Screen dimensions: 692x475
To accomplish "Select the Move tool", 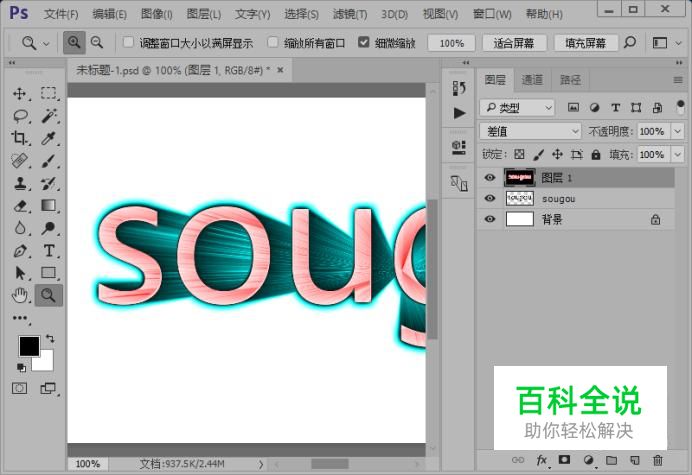I will pos(19,94).
